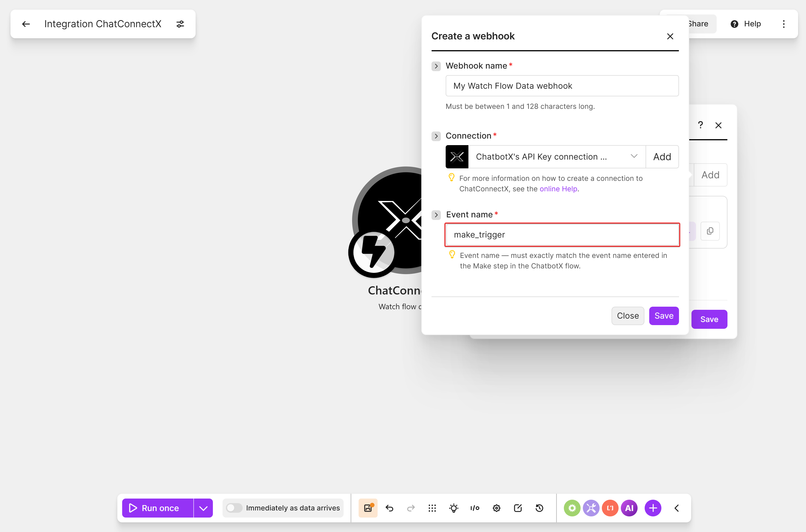The height and width of the screenshot is (532, 806).
Task: Click the instant trigger lightning badge
Action: [373, 253]
